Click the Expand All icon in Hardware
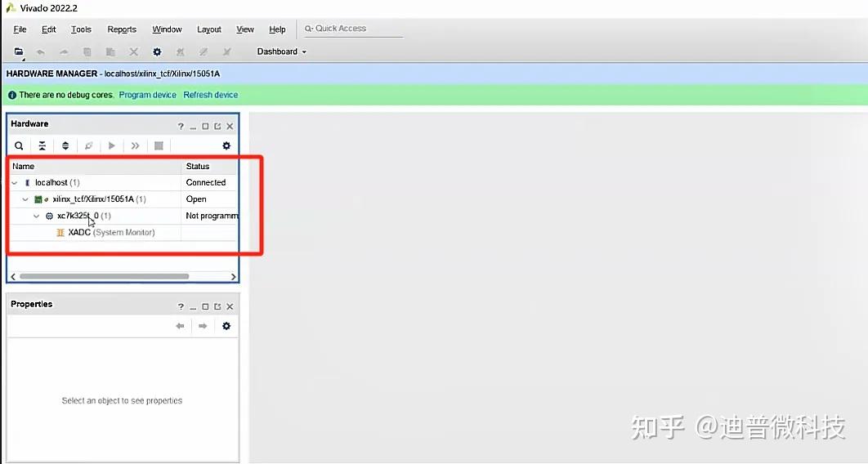 (x=65, y=146)
